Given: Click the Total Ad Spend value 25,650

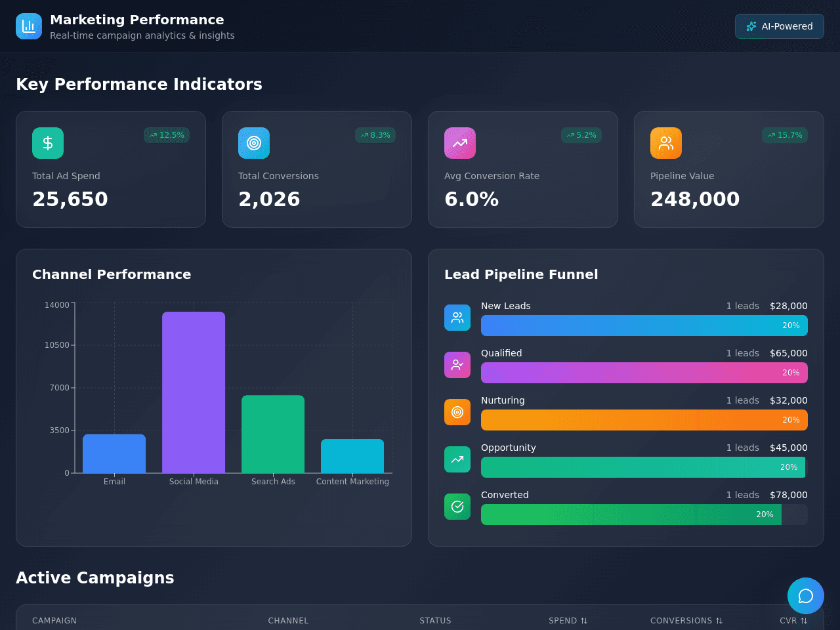Looking at the screenshot, I should [70, 199].
